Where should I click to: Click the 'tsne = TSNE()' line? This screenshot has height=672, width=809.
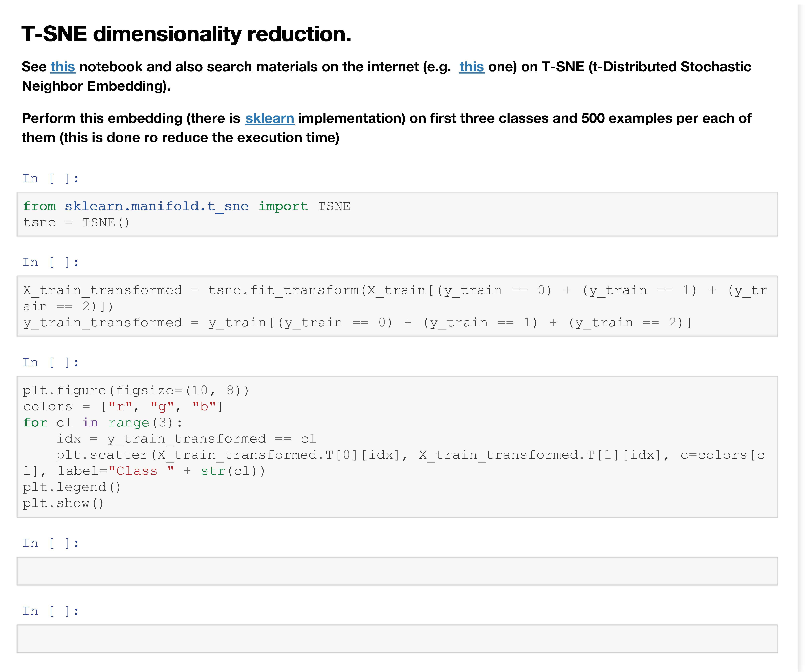[x=76, y=223]
